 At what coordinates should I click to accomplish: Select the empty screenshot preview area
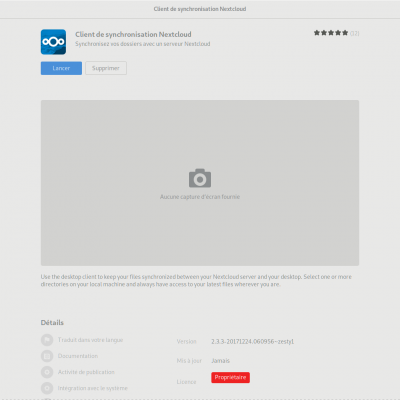(x=200, y=183)
